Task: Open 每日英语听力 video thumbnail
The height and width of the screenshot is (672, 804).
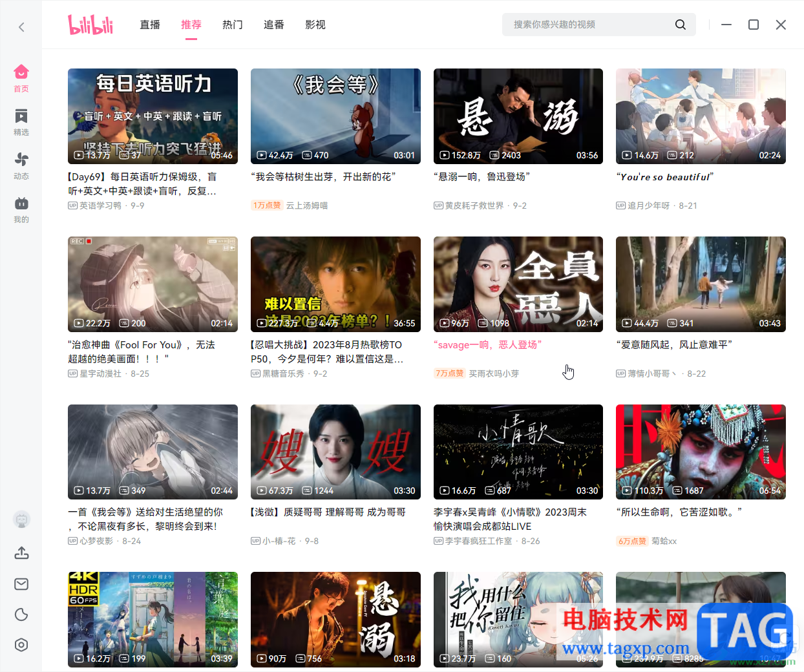Action: 153,116
